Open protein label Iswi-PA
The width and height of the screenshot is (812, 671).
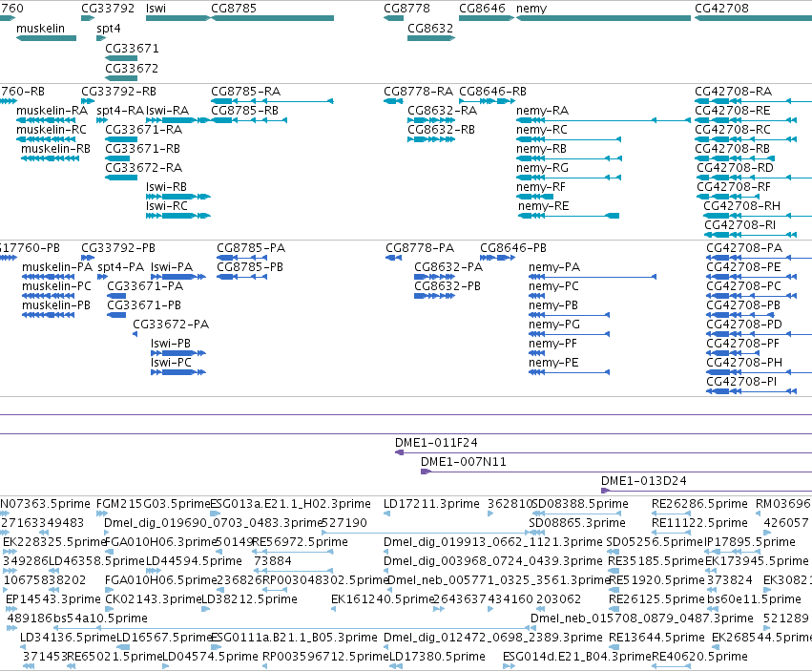[172, 267]
